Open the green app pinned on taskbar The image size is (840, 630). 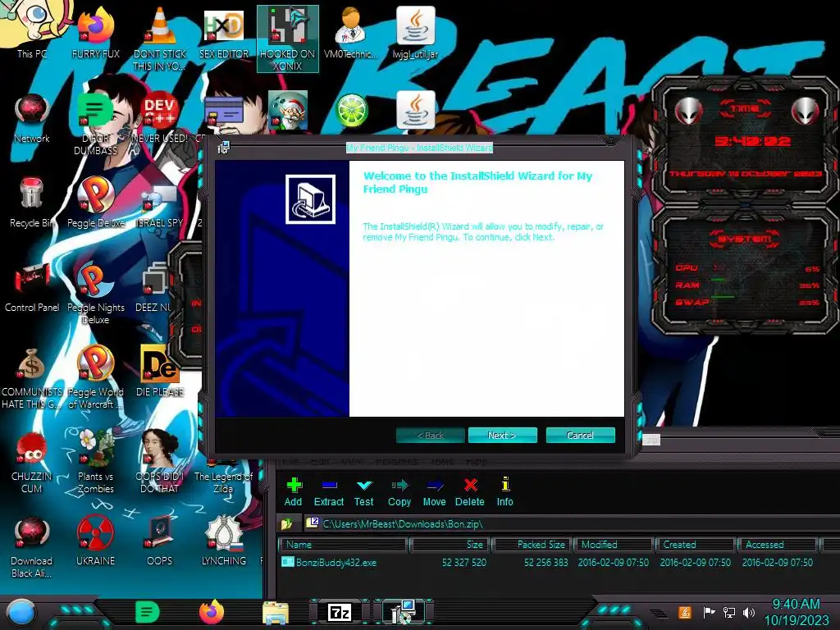coord(147,612)
